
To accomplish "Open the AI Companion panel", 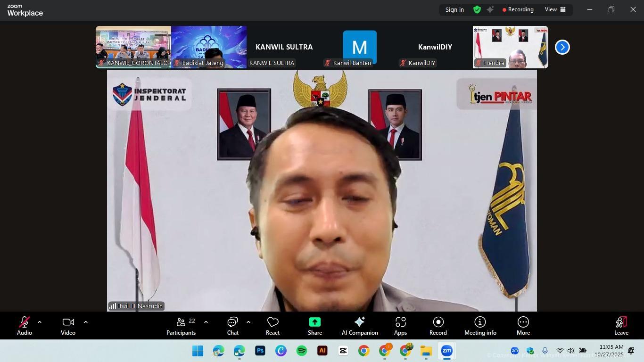I will tap(359, 326).
